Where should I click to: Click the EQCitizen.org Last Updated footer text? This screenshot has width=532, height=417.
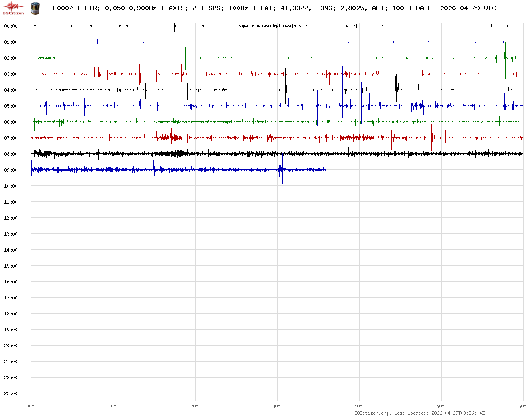419,413
